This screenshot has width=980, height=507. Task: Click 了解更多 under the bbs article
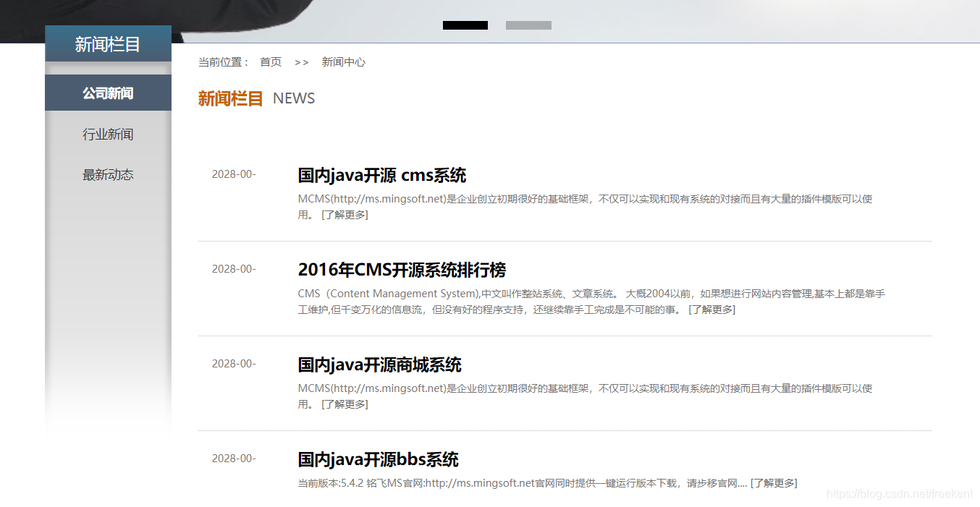pyautogui.click(x=773, y=482)
